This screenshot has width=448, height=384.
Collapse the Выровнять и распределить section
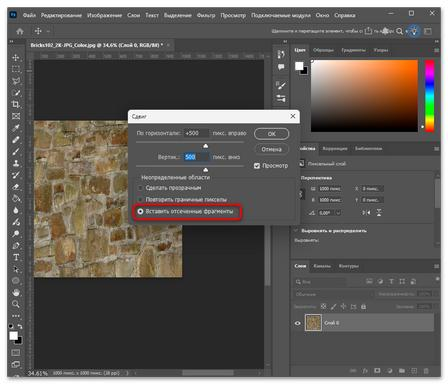coord(296,231)
